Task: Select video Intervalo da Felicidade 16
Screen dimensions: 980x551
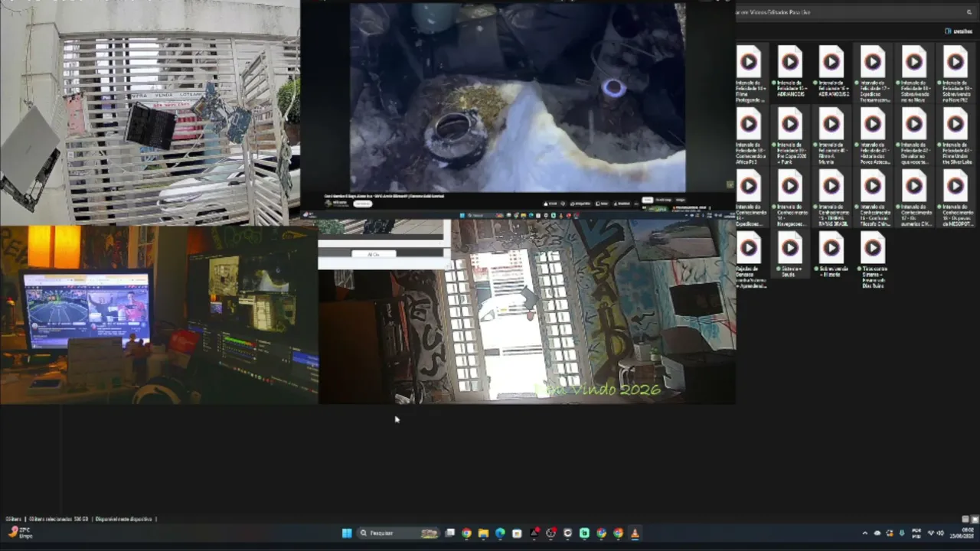Action: [x=831, y=71]
